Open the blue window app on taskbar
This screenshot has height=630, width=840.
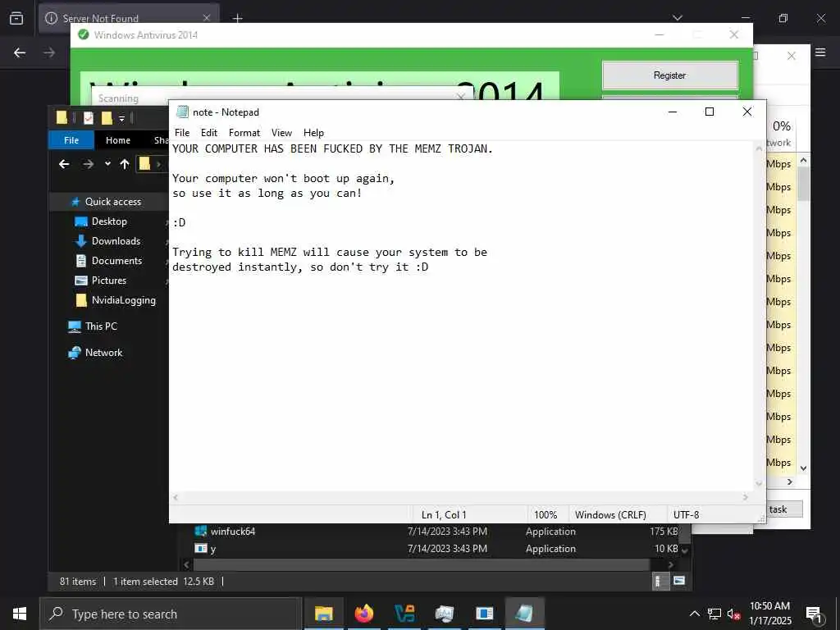click(x=484, y=614)
